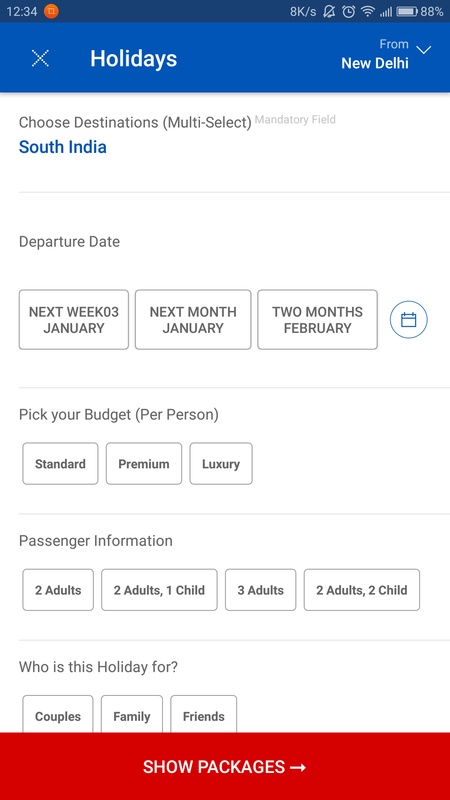Tap the Show Packages button
Viewport: 450px width, 800px height.
click(225, 766)
